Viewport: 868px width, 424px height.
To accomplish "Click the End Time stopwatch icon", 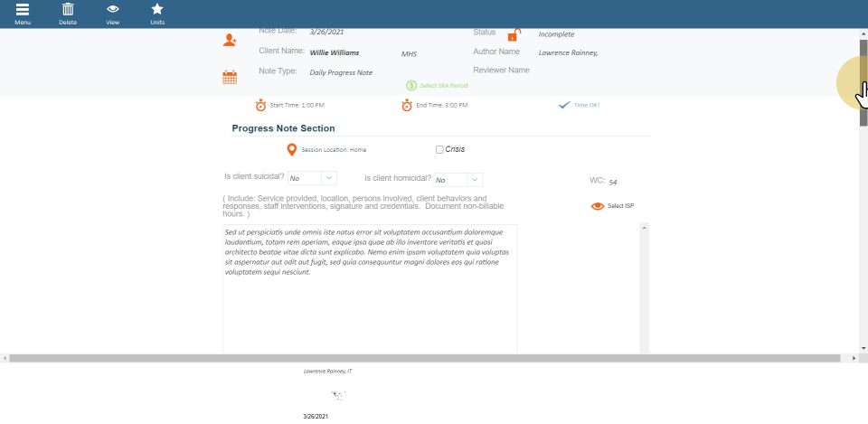I will (x=407, y=105).
